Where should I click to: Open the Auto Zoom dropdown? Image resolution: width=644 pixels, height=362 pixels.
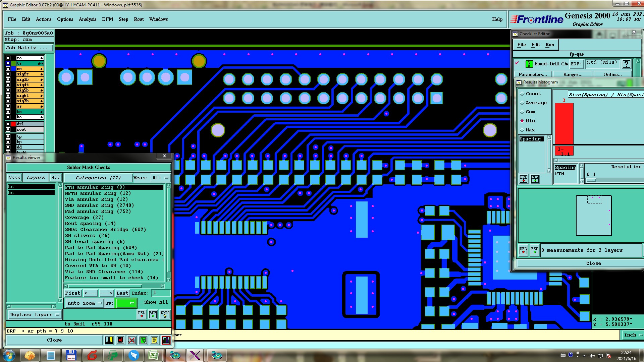pyautogui.click(x=85, y=303)
